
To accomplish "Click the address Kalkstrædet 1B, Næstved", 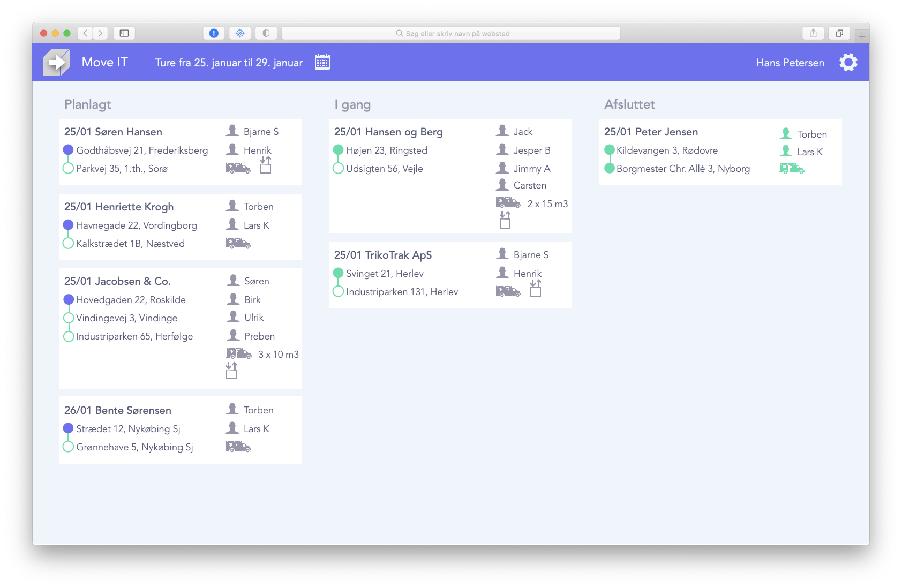I will (x=131, y=244).
